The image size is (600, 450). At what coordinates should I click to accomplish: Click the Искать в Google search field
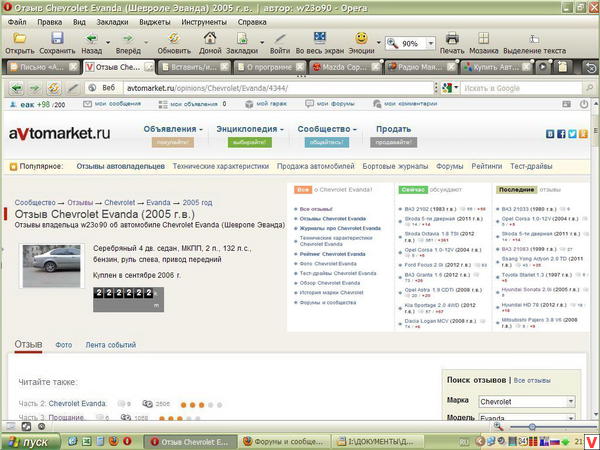521,88
